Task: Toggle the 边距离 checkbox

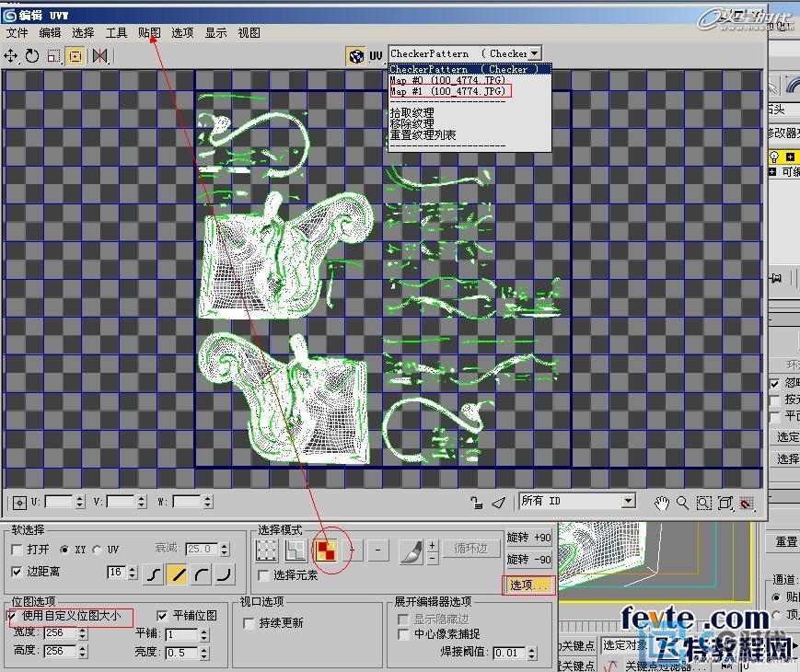Action: point(17,572)
